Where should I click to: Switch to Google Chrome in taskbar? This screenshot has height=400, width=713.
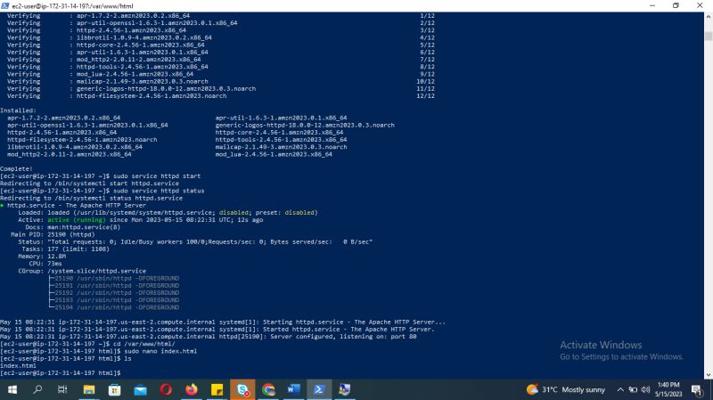coord(268,390)
